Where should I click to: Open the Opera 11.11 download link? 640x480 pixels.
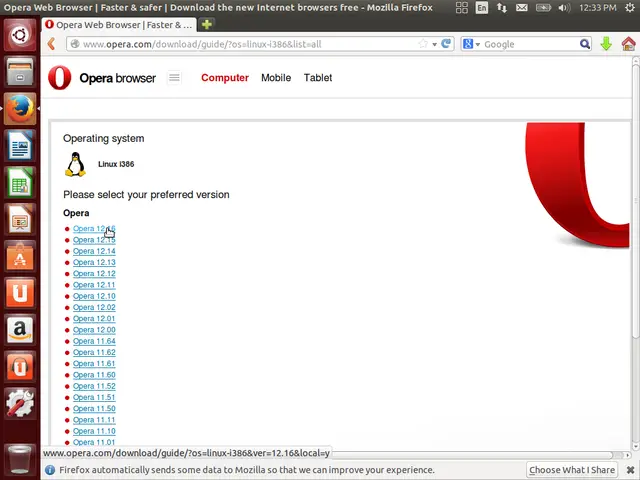(94, 420)
